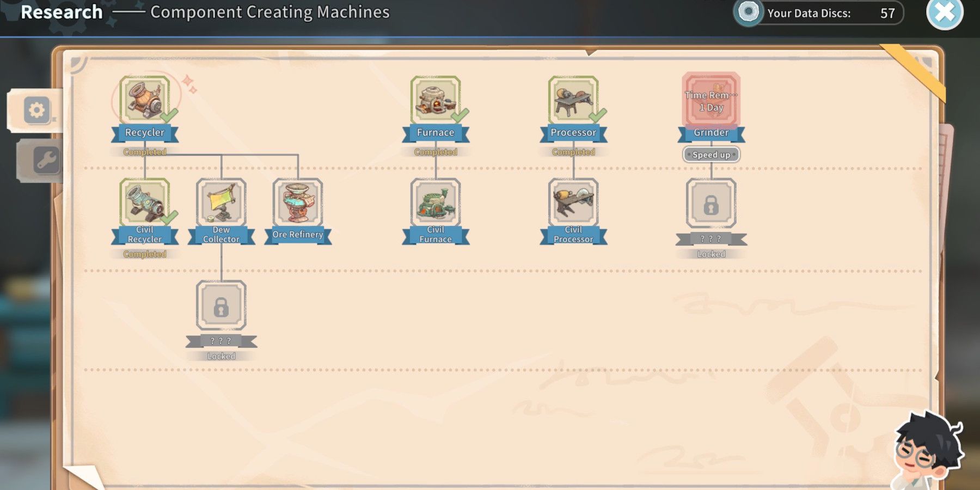The width and height of the screenshot is (980, 490).
Task: Click Completed status under Civil Recycler
Action: coord(145,254)
